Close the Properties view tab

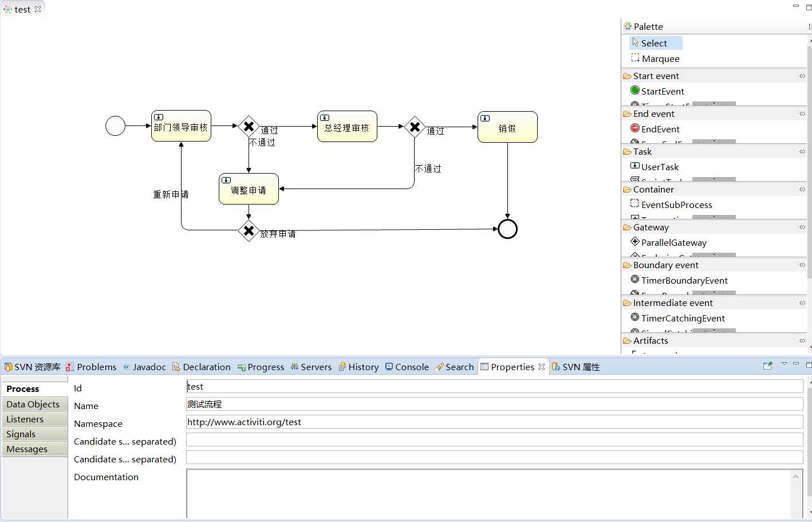tap(542, 367)
